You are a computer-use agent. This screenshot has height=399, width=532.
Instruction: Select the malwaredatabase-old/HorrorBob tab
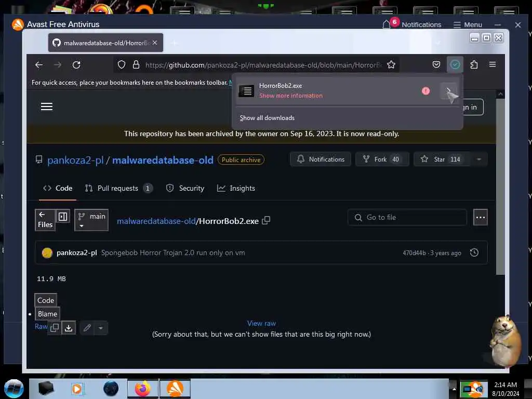[105, 43]
